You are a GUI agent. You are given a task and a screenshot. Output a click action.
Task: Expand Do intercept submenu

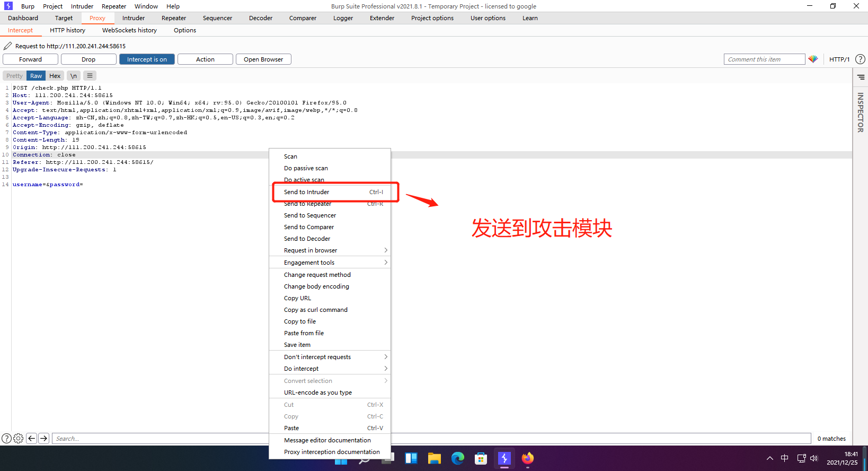(330, 369)
